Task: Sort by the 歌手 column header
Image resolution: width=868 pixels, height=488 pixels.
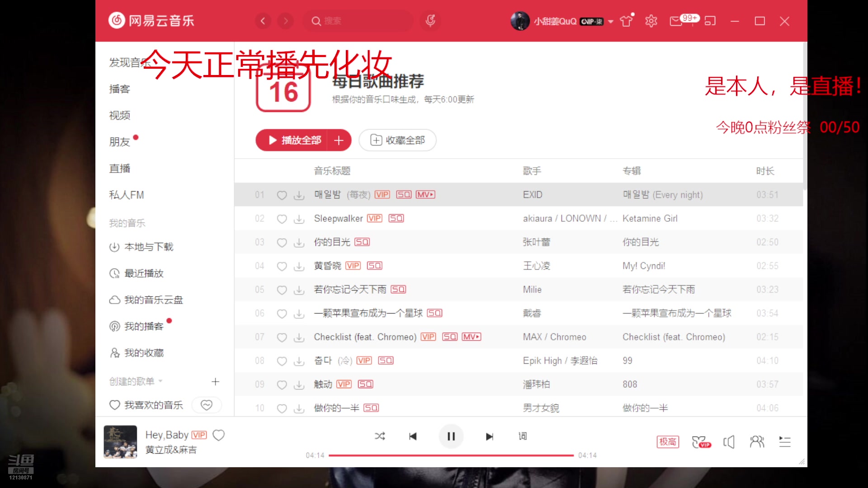Action: click(532, 171)
